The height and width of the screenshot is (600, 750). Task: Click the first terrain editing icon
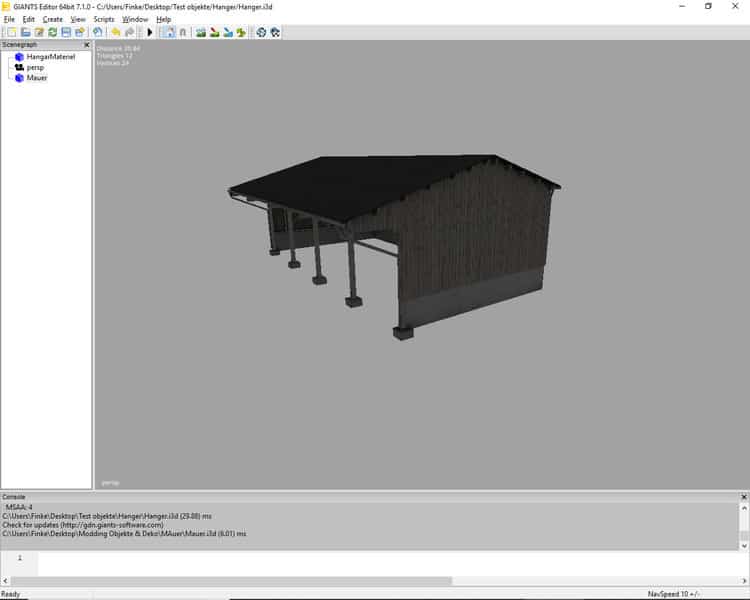[201, 32]
